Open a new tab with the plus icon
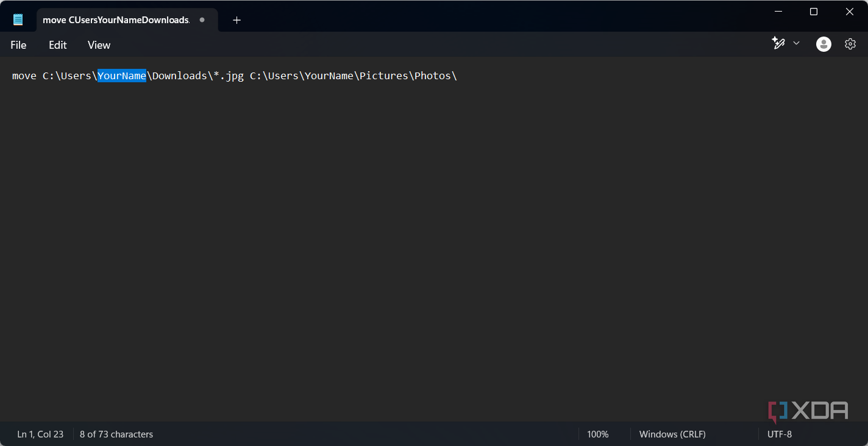The image size is (868, 446). click(237, 19)
